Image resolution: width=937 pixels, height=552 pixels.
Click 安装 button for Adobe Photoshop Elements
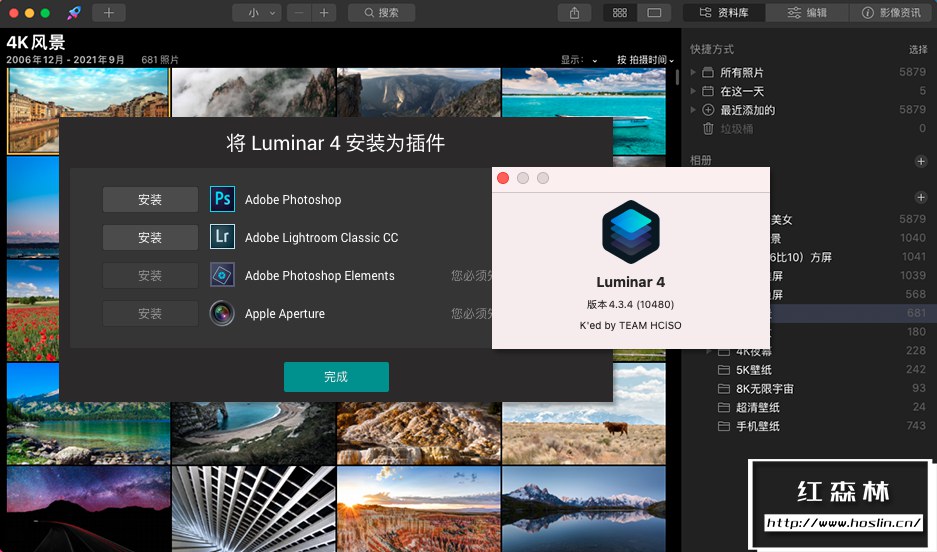tap(150, 276)
